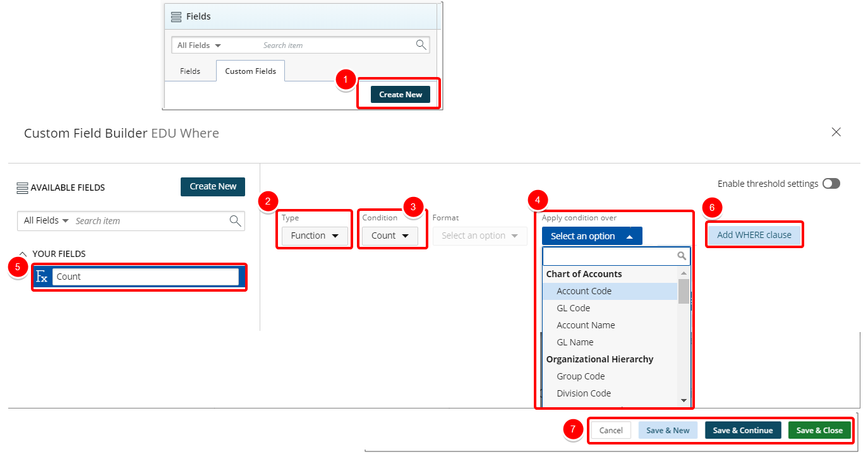Image resolution: width=868 pixels, height=459 pixels.
Task: Click the search magnifier in Fields panel
Action: [421, 45]
